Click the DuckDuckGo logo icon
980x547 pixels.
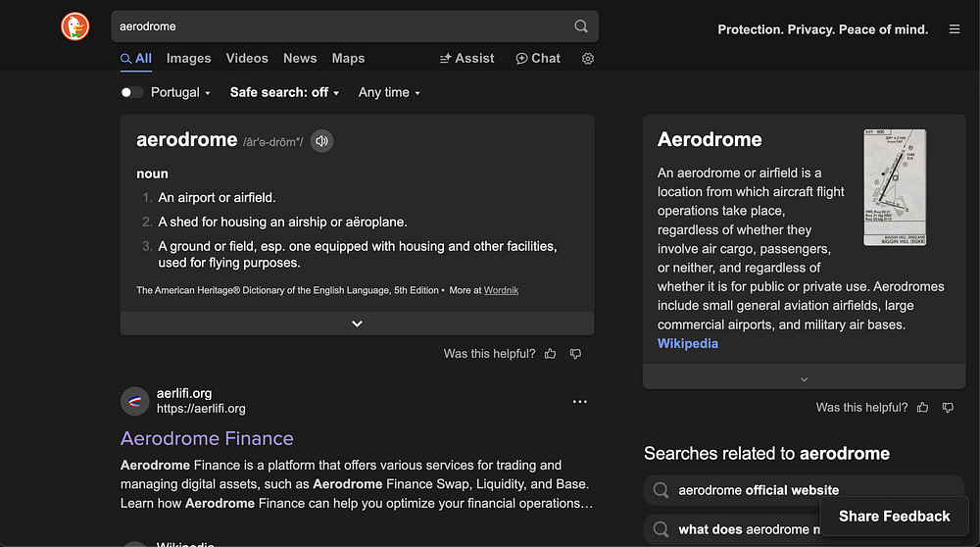point(75,26)
